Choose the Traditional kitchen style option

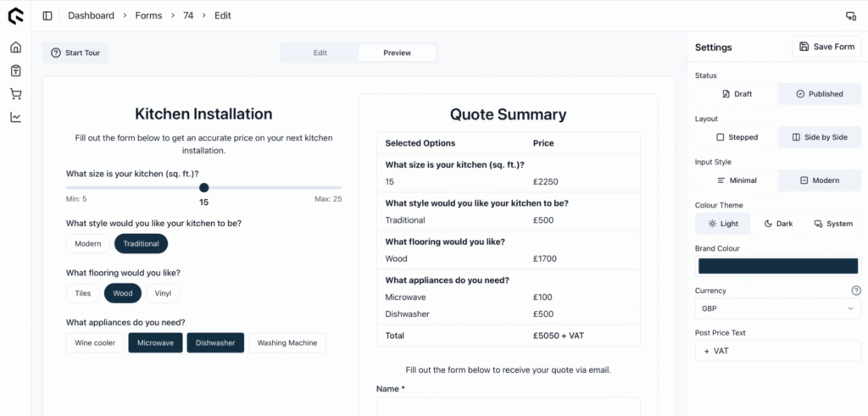142,243
